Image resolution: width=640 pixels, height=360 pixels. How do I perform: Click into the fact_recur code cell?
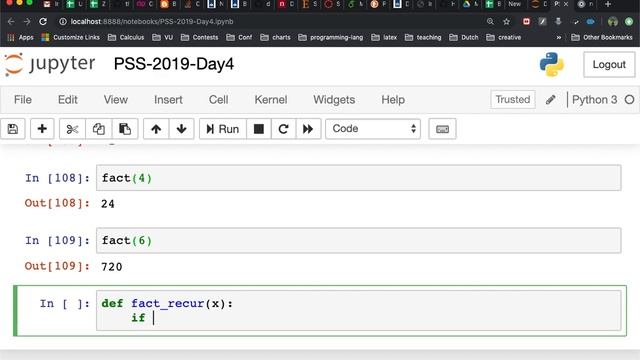[x=358, y=310]
